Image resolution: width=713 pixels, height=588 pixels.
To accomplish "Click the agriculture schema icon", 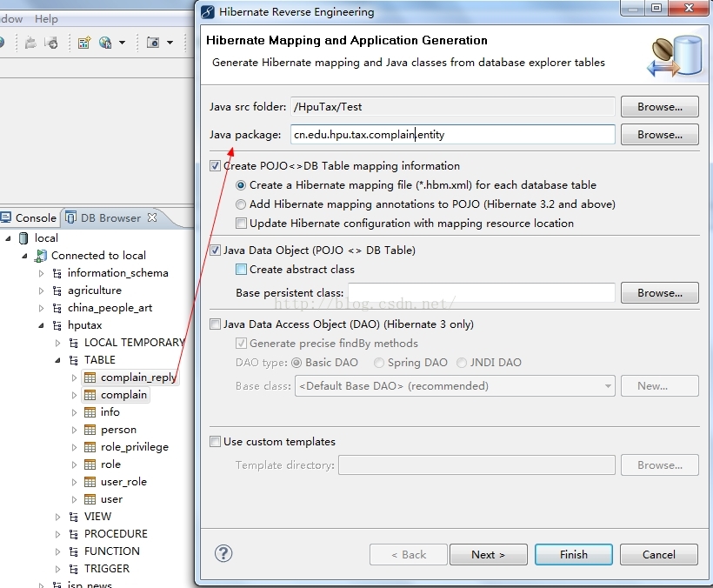I will (x=57, y=291).
